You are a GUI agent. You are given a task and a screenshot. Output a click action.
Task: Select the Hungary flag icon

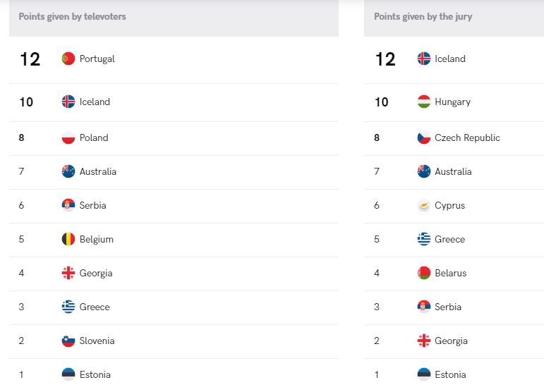[423, 102]
